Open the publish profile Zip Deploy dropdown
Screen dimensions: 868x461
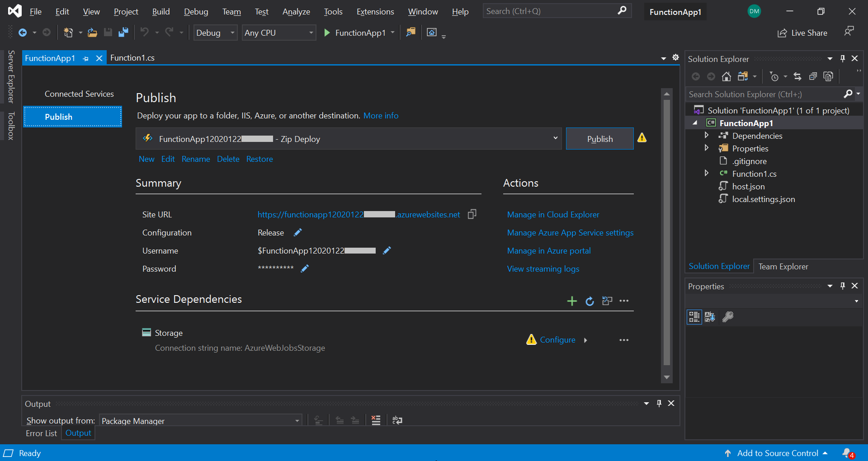[x=349, y=139]
